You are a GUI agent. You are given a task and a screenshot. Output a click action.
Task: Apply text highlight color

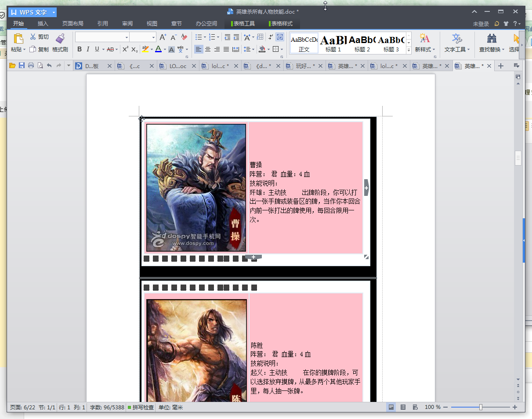pos(145,49)
